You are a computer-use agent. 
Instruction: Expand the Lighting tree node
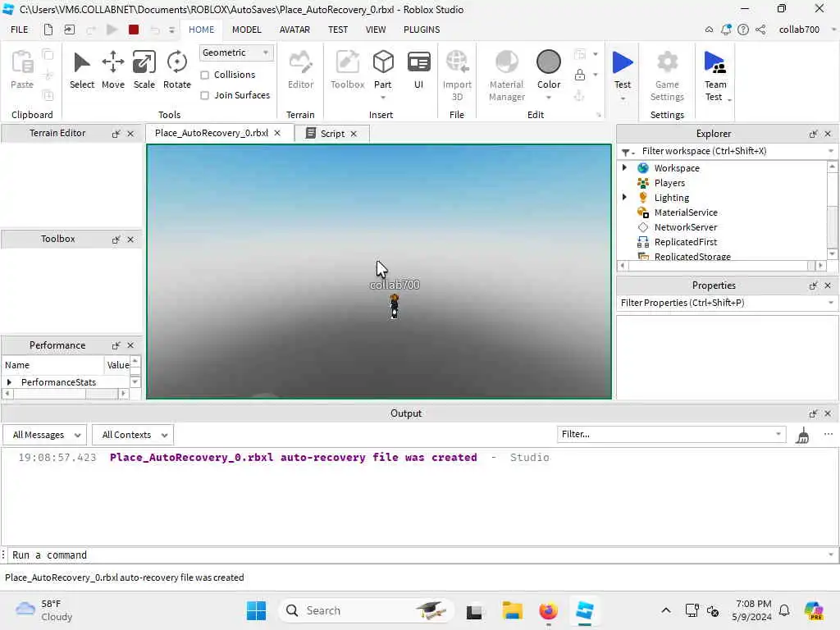[x=624, y=197]
